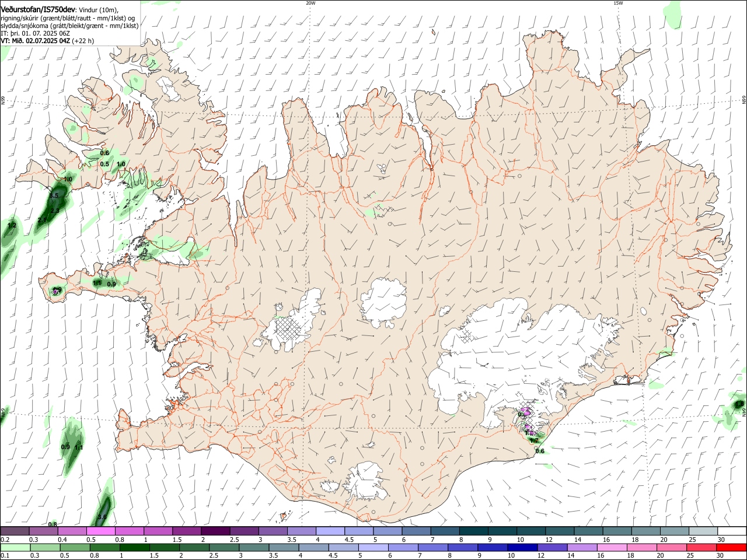This screenshot has height=560, width=747.
Task: Click the 0.5 precipitation value in the Westfjords
Action: coord(104,164)
